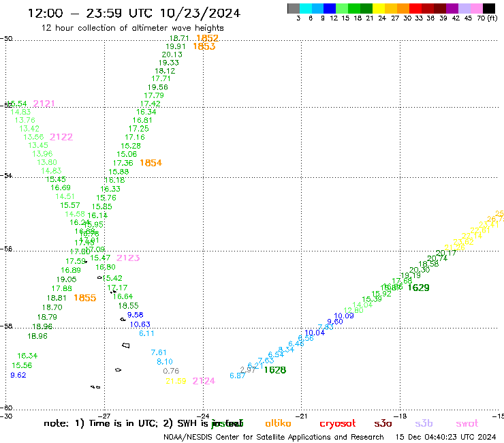The height and width of the screenshot is (443, 504).
Task: Select the purple swatch in the legend
Action: click(452, 8)
